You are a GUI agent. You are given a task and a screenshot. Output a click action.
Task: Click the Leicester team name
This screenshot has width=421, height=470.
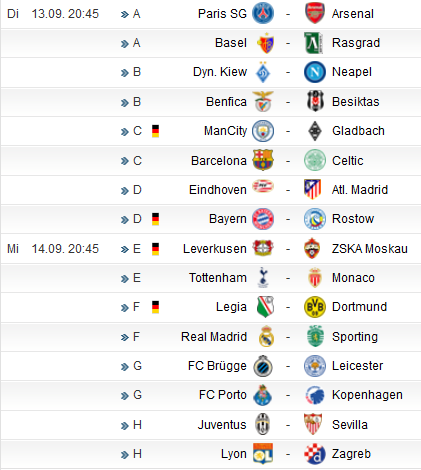click(x=357, y=366)
